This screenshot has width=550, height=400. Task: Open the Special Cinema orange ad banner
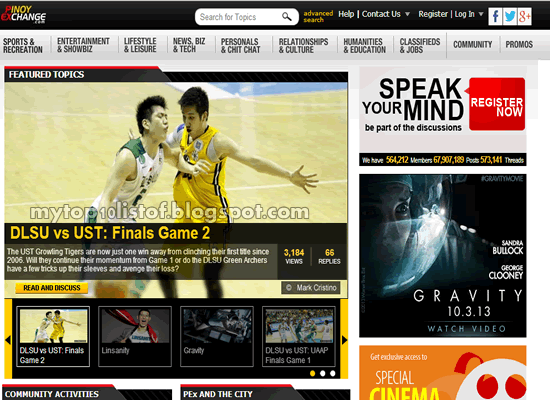pyautogui.click(x=443, y=373)
